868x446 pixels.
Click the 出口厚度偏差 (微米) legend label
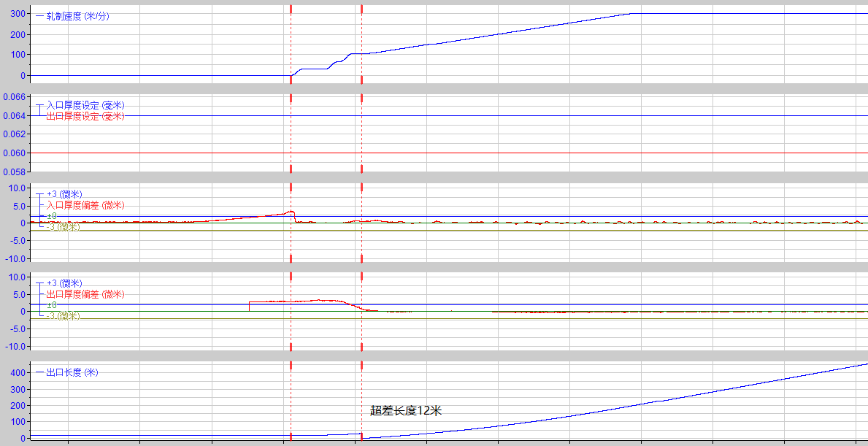coord(85,294)
